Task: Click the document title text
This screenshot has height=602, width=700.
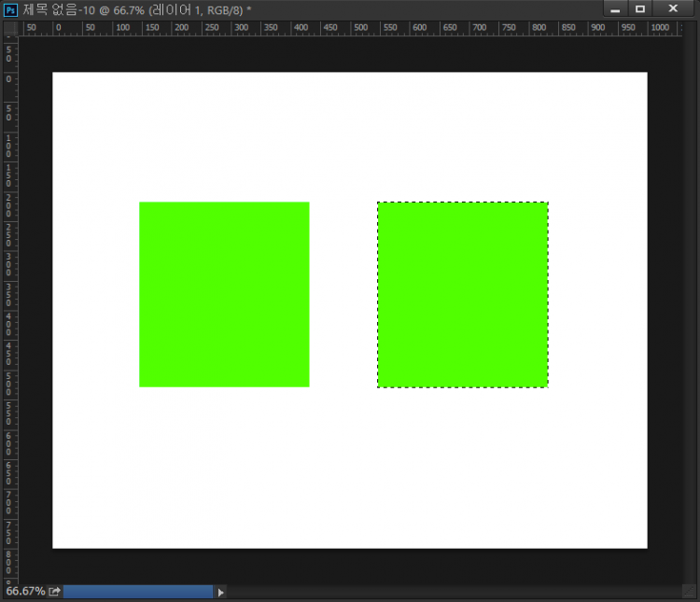Action: click(x=137, y=10)
